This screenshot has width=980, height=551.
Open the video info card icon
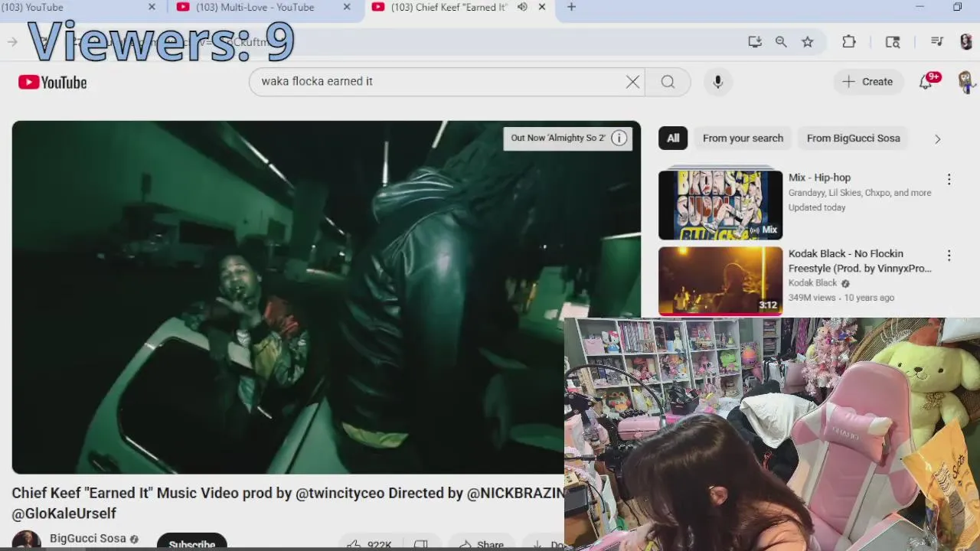point(619,138)
